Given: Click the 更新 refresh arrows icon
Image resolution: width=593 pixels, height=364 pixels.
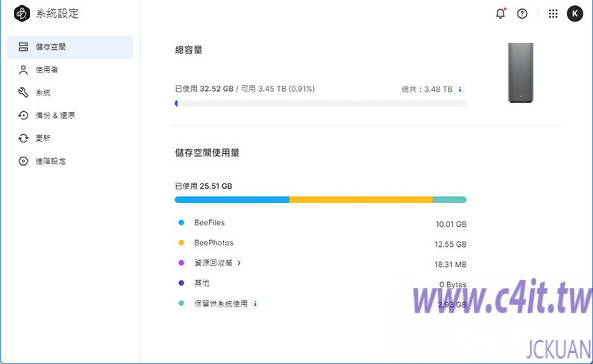Looking at the screenshot, I should tap(23, 138).
